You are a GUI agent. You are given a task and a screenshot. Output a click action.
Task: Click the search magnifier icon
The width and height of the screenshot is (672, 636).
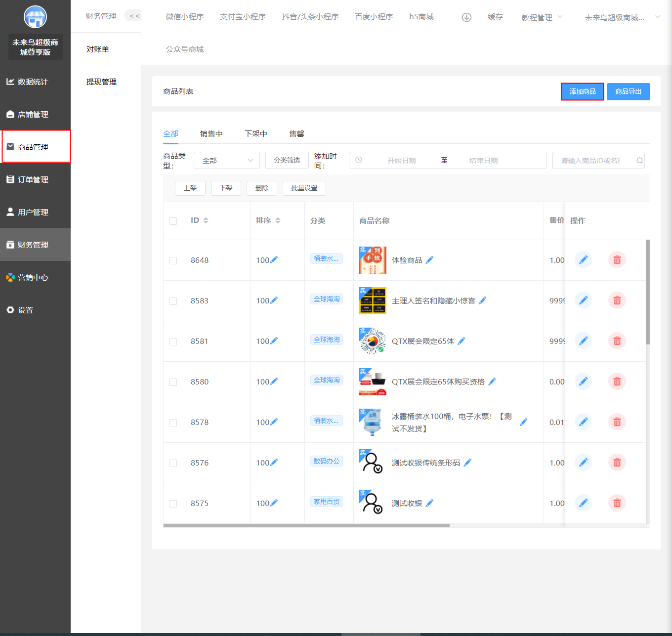click(x=639, y=161)
